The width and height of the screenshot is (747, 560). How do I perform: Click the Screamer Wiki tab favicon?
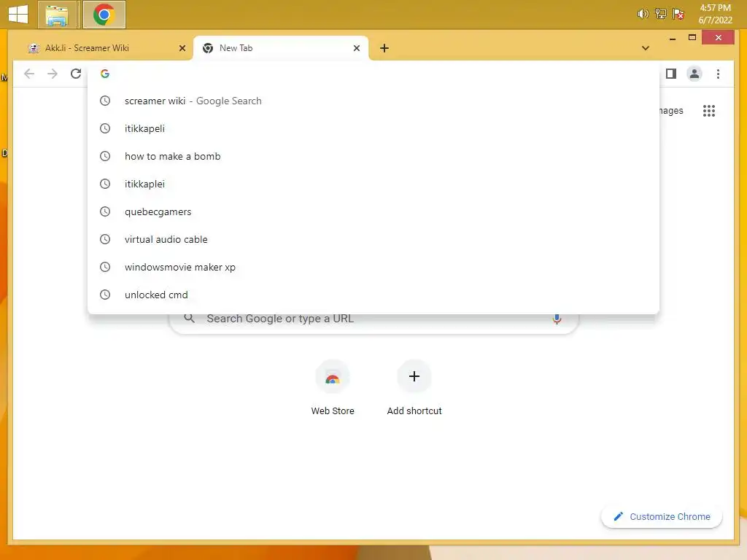34,48
